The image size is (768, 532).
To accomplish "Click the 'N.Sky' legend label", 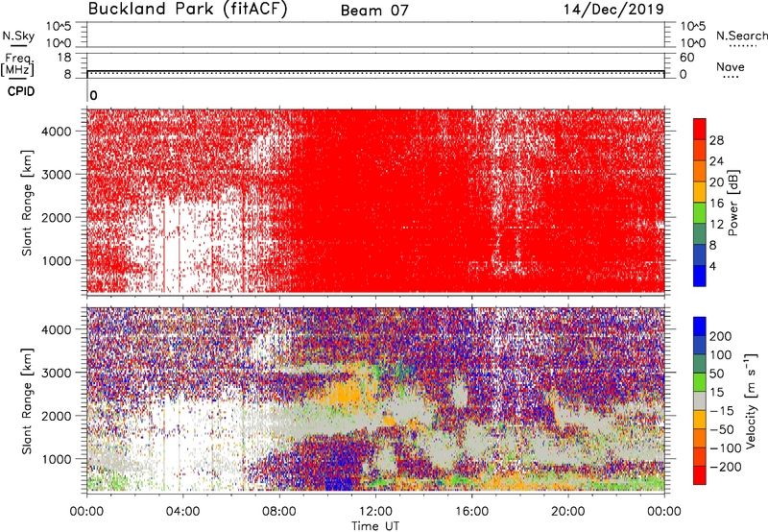I will pyautogui.click(x=18, y=36).
